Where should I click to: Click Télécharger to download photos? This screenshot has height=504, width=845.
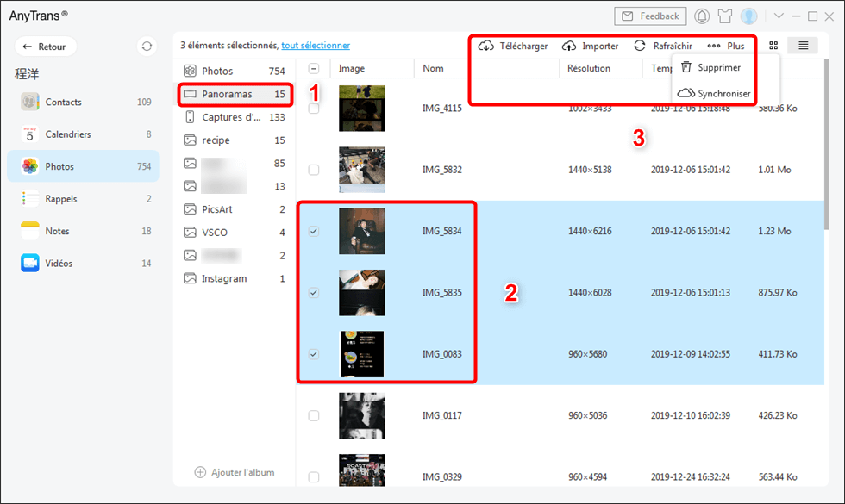point(513,47)
